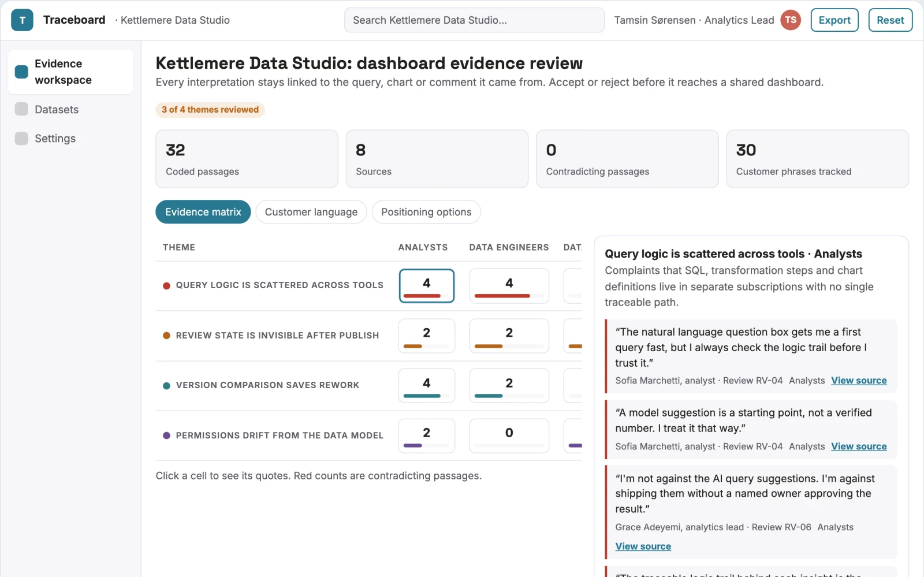Select the Analysts cell for Permissions drift
924x577 pixels.
(427, 435)
